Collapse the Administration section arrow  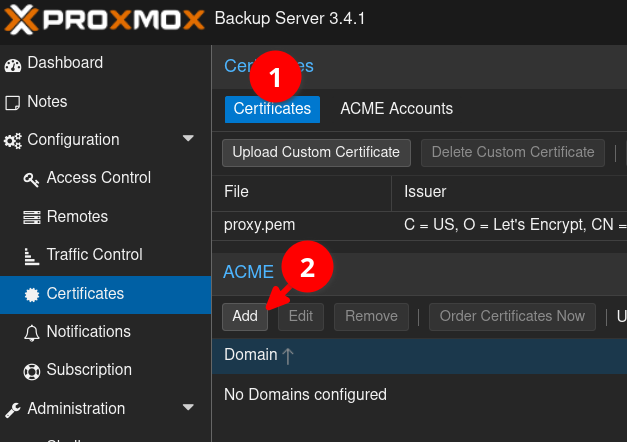188,408
